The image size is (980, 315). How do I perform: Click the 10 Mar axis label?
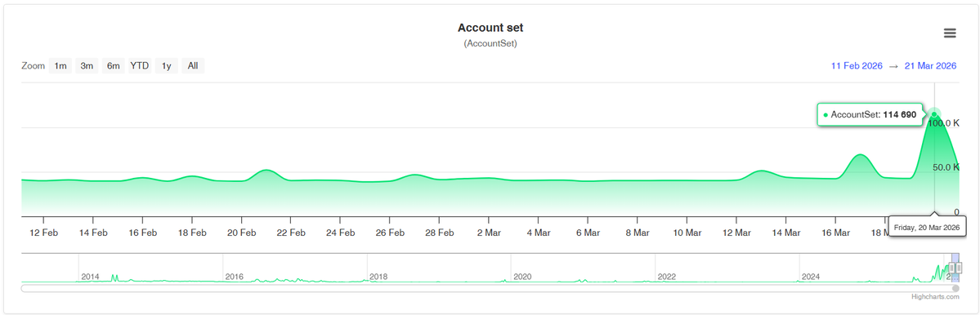pyautogui.click(x=687, y=233)
